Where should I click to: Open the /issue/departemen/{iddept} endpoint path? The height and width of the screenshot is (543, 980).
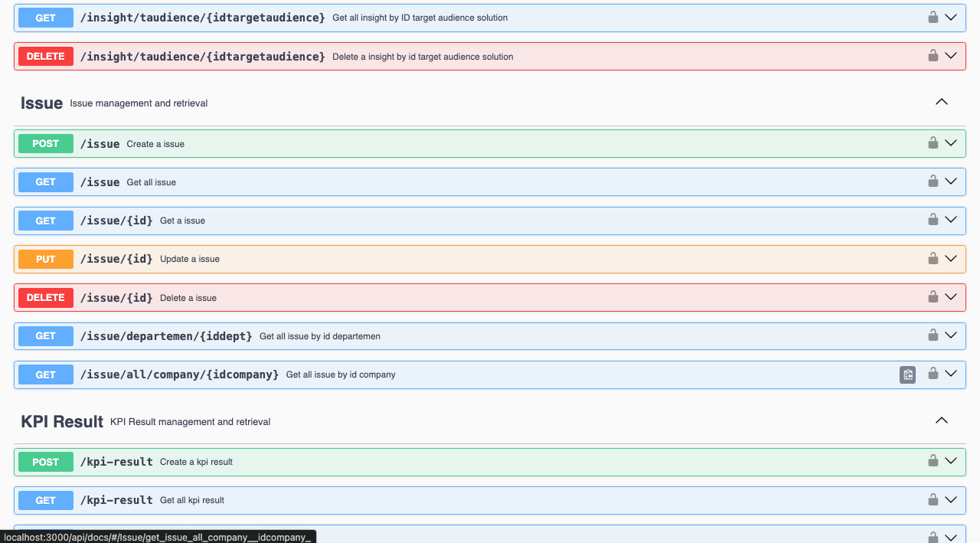(165, 335)
